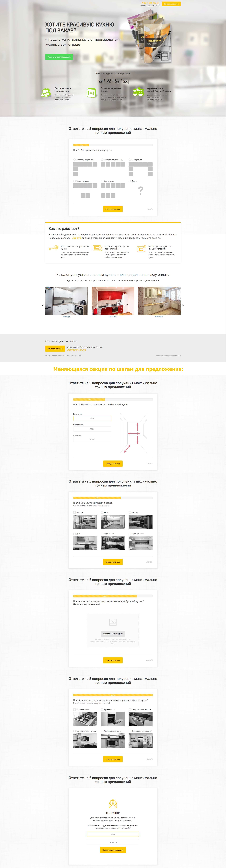The height and width of the screenshot is (868, 226).
Task: Click 'Следующий шаг' on step 4 of 5
Action: click(x=113, y=660)
